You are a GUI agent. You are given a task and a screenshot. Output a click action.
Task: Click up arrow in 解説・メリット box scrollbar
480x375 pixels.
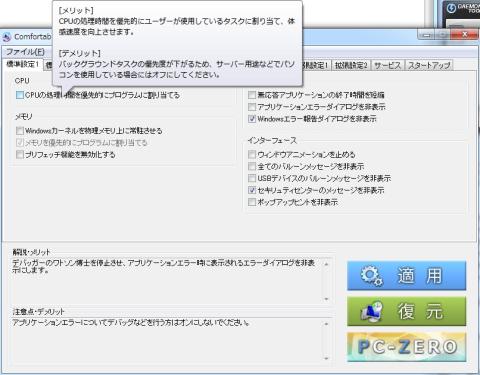pyautogui.click(x=326, y=264)
